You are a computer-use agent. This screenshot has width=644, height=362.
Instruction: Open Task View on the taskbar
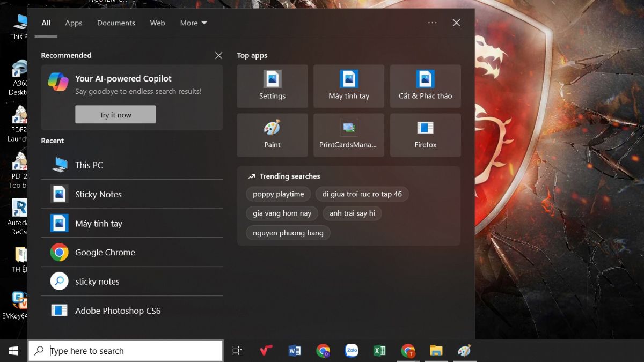237,351
